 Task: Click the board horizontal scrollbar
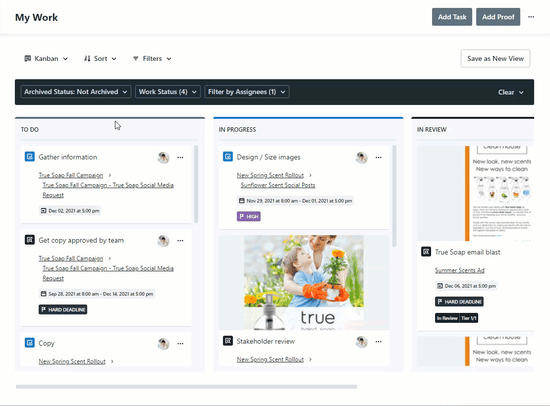pos(186,387)
